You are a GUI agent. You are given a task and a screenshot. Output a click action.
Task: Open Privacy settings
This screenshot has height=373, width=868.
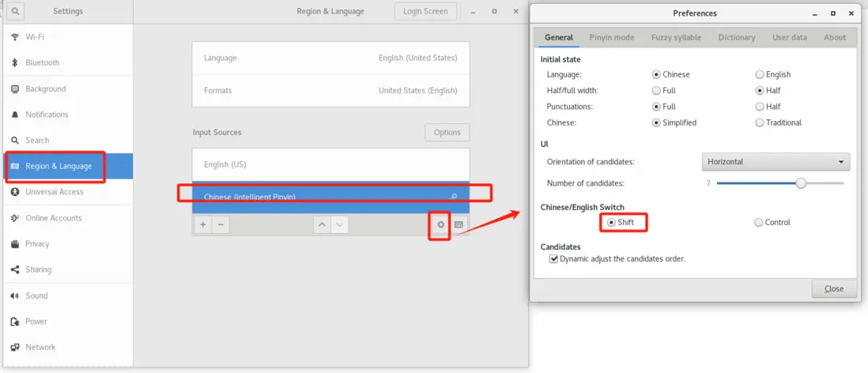tap(67, 243)
